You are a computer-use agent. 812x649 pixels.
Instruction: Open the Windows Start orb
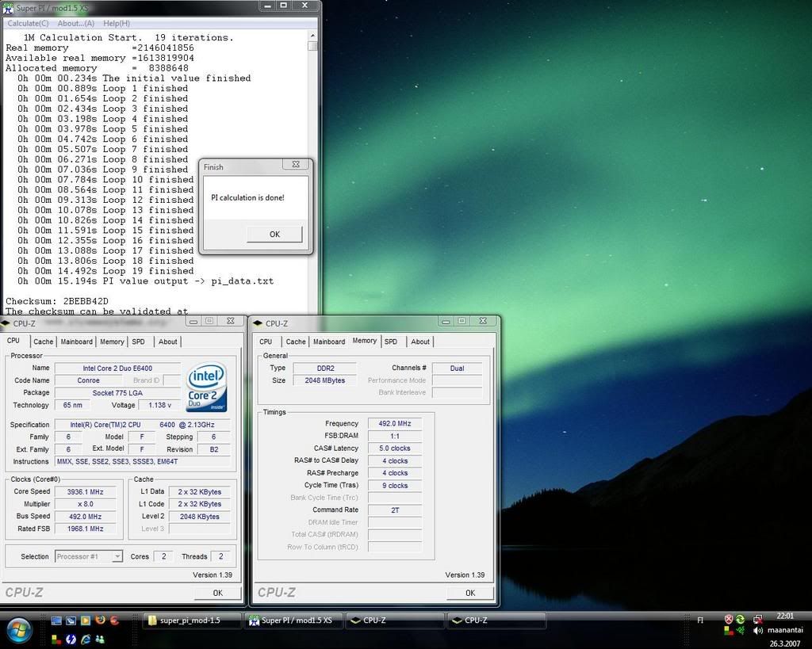[x=18, y=631]
